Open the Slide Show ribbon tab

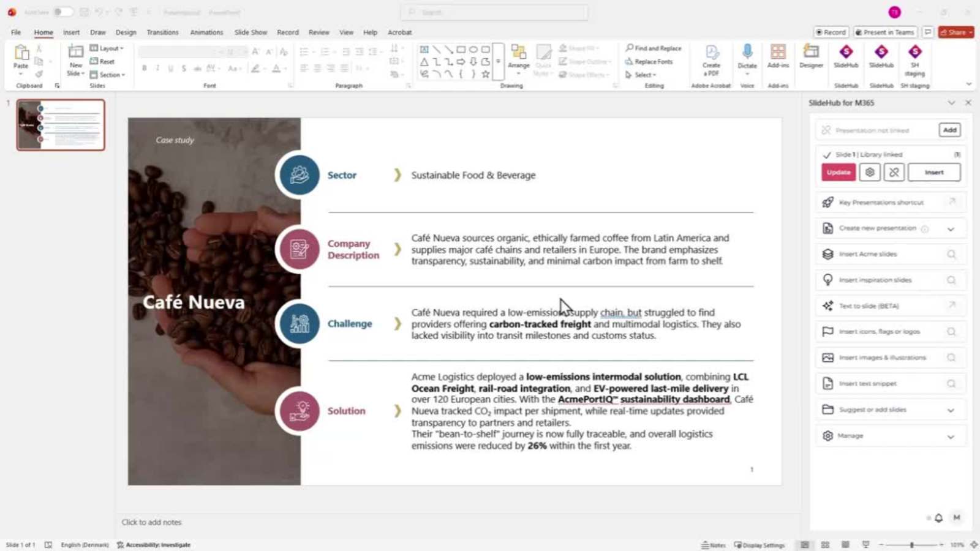pos(251,32)
